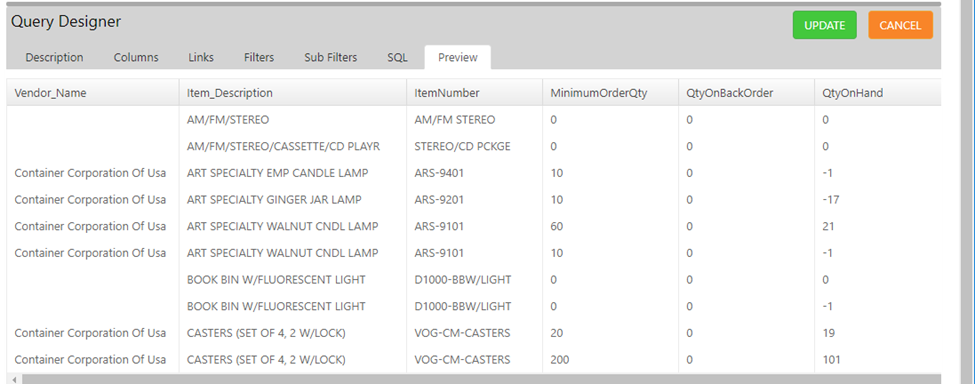Go to the Links tab

click(x=201, y=57)
